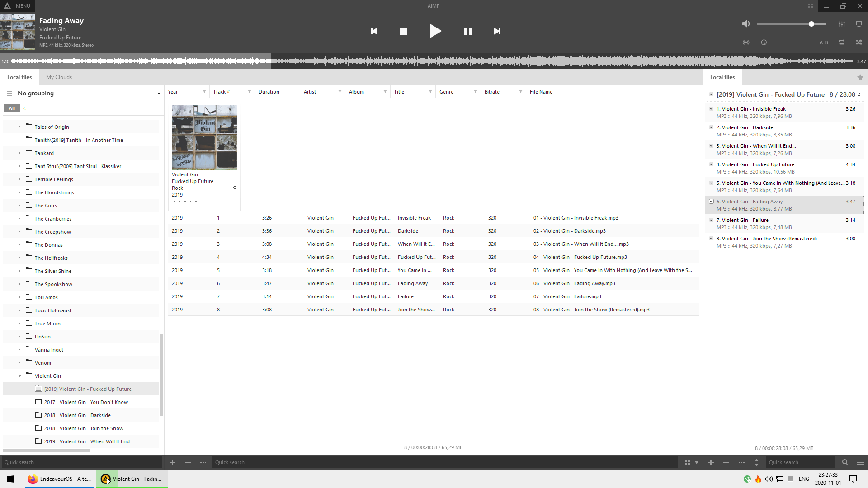868x488 pixels.
Task: Open the display mode monitor icon
Action: point(859,24)
